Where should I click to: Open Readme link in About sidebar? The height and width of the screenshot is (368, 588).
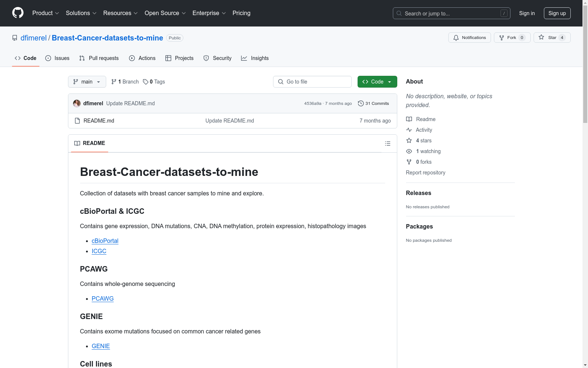[421, 119]
